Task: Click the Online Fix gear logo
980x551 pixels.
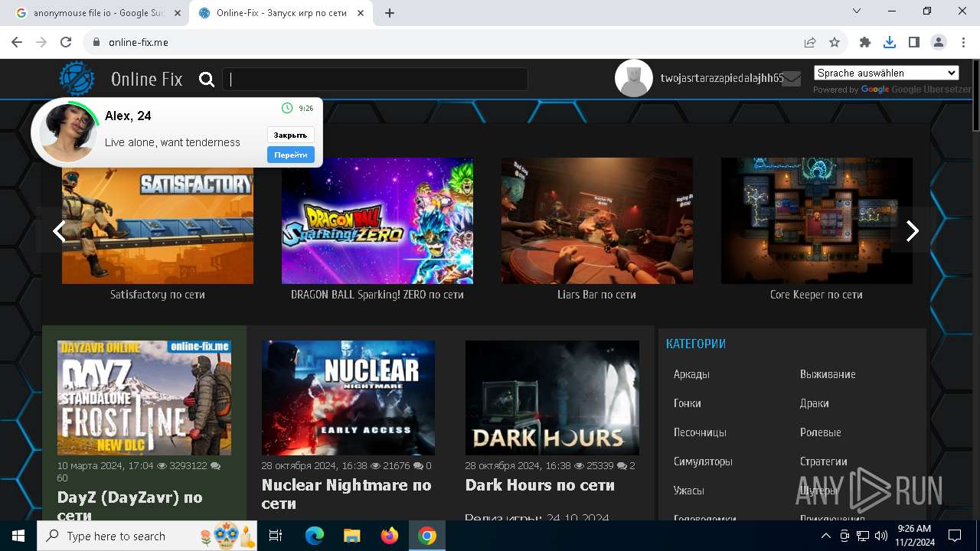Action: pyautogui.click(x=77, y=79)
